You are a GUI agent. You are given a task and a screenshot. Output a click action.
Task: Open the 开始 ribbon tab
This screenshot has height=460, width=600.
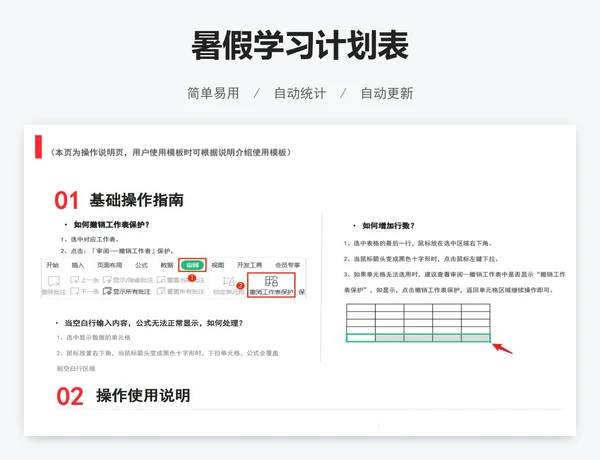tap(52, 265)
